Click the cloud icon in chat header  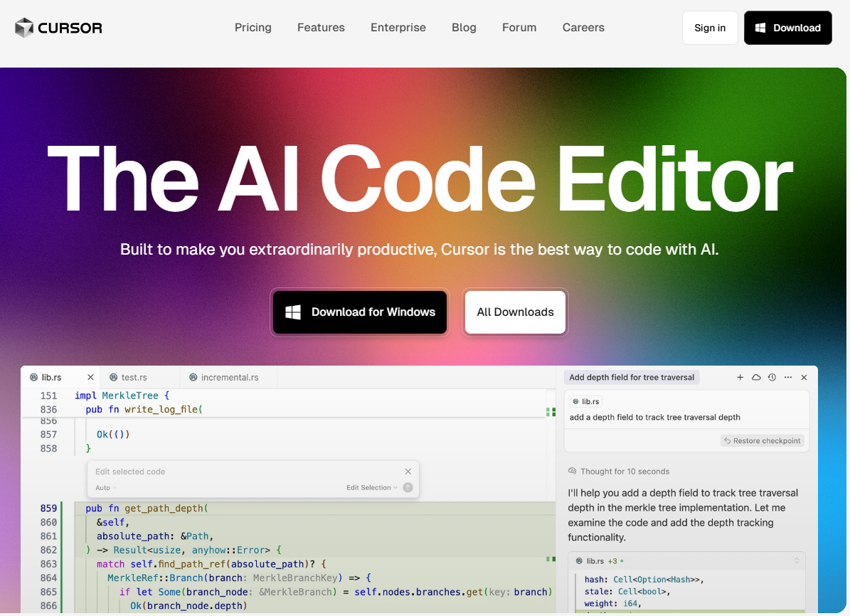756,378
